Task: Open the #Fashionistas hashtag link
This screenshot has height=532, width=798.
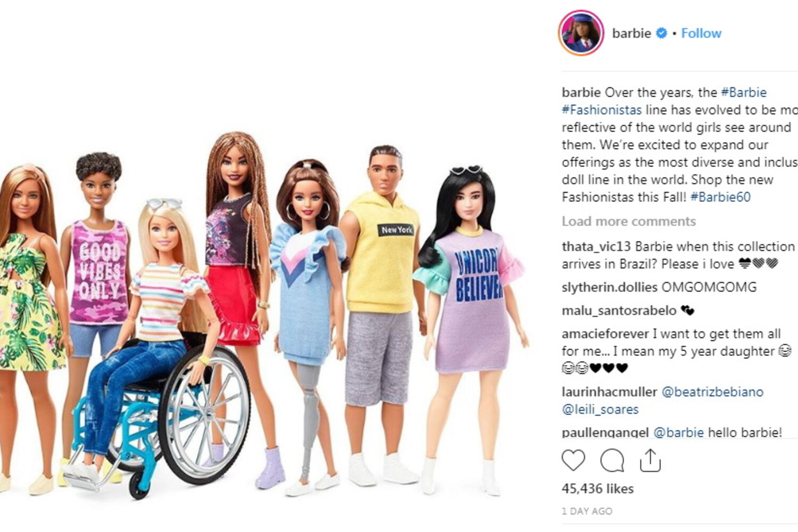Action: tap(602, 110)
